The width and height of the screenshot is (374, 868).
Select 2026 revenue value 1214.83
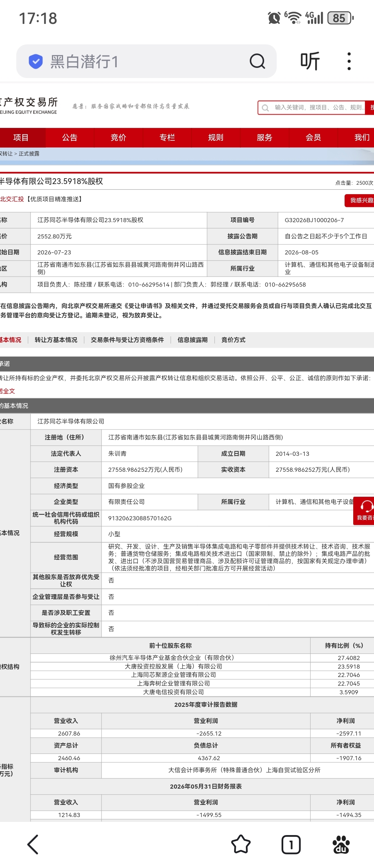[x=69, y=815]
